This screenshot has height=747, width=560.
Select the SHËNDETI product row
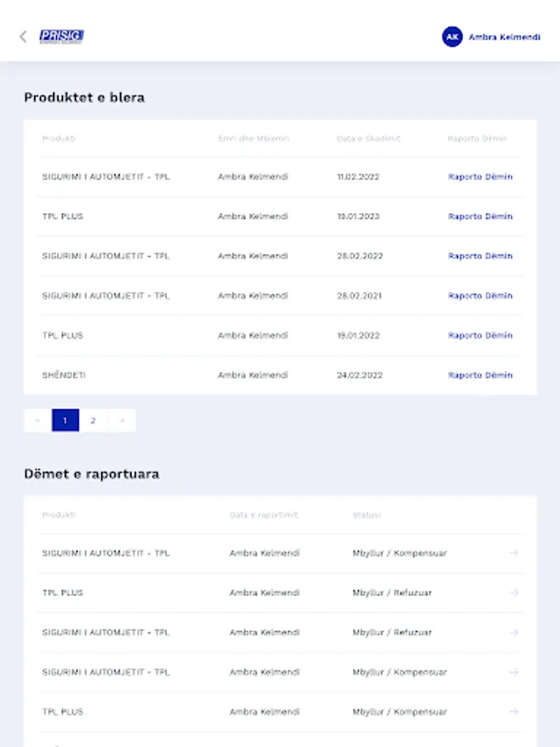pyautogui.click(x=64, y=375)
